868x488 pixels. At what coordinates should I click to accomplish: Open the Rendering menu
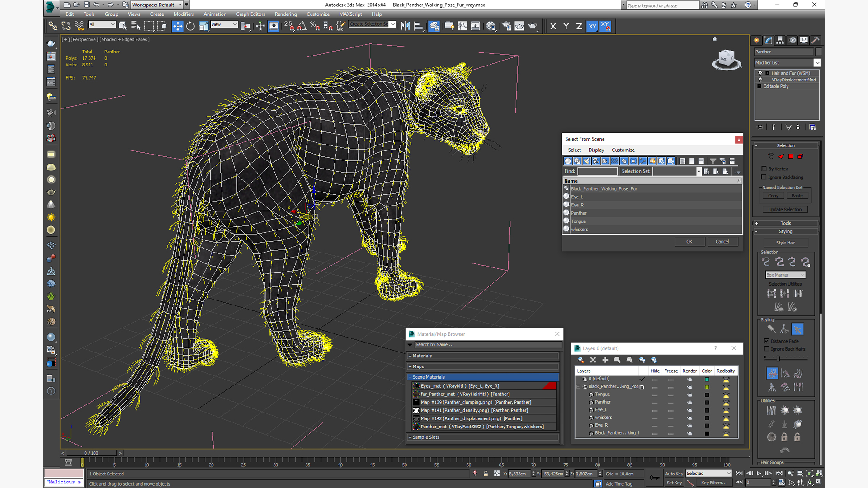point(286,14)
